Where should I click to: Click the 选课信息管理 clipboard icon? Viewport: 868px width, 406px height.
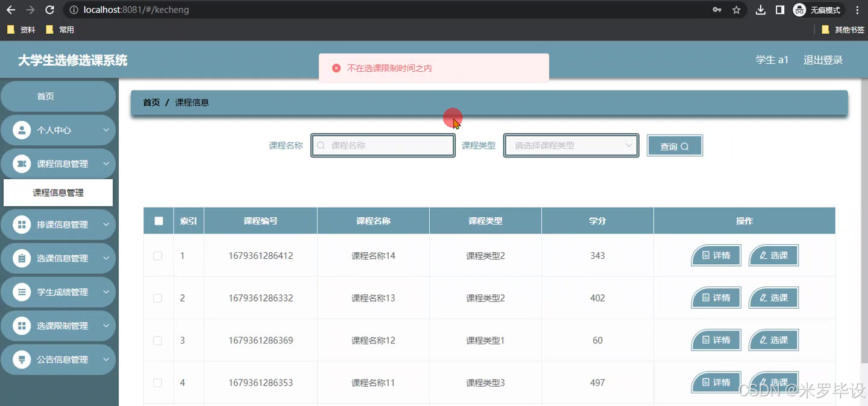click(x=22, y=258)
